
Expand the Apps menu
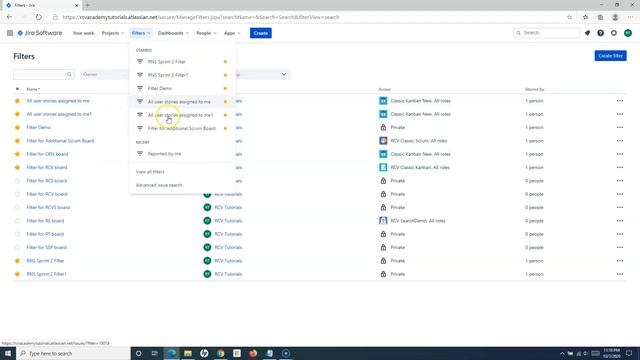232,33
